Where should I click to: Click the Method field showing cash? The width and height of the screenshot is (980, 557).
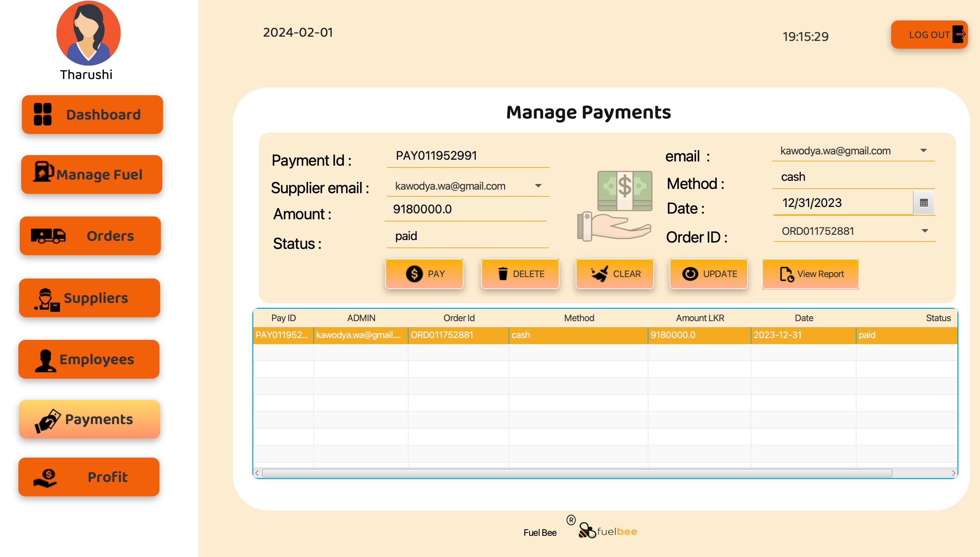click(x=854, y=177)
